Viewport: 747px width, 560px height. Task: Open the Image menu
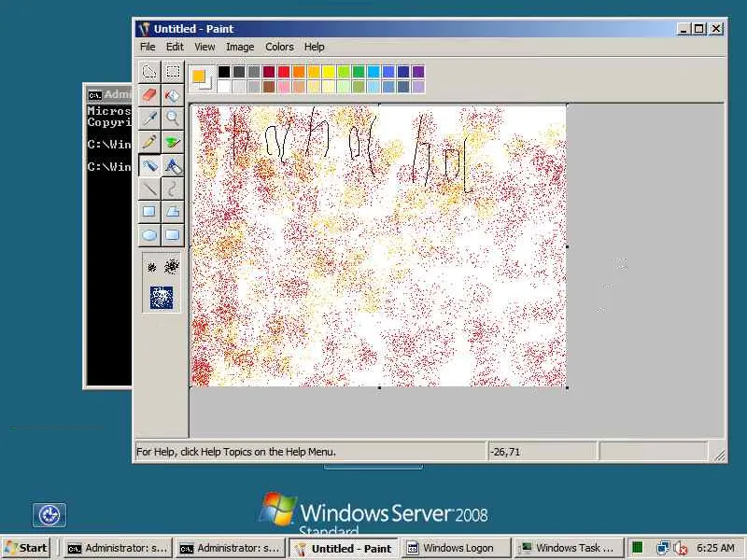pyautogui.click(x=240, y=47)
